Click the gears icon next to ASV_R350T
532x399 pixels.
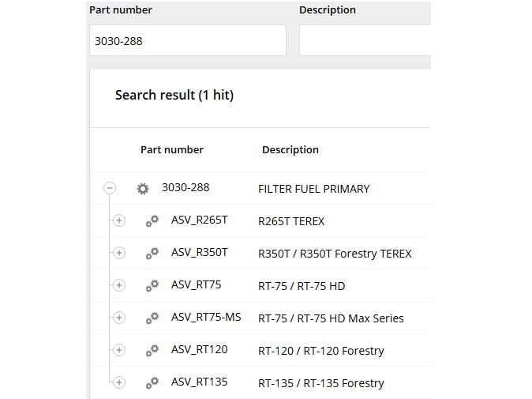point(152,254)
